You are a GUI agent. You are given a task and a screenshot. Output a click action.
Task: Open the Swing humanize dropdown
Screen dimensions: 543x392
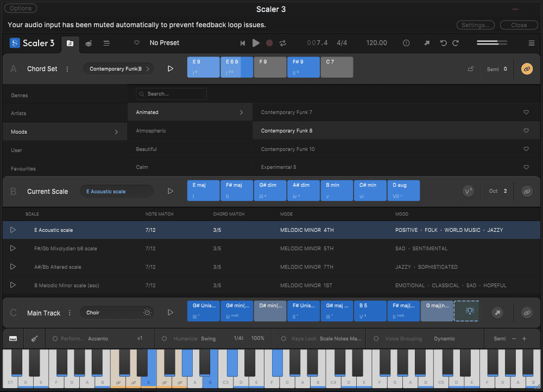click(x=209, y=339)
